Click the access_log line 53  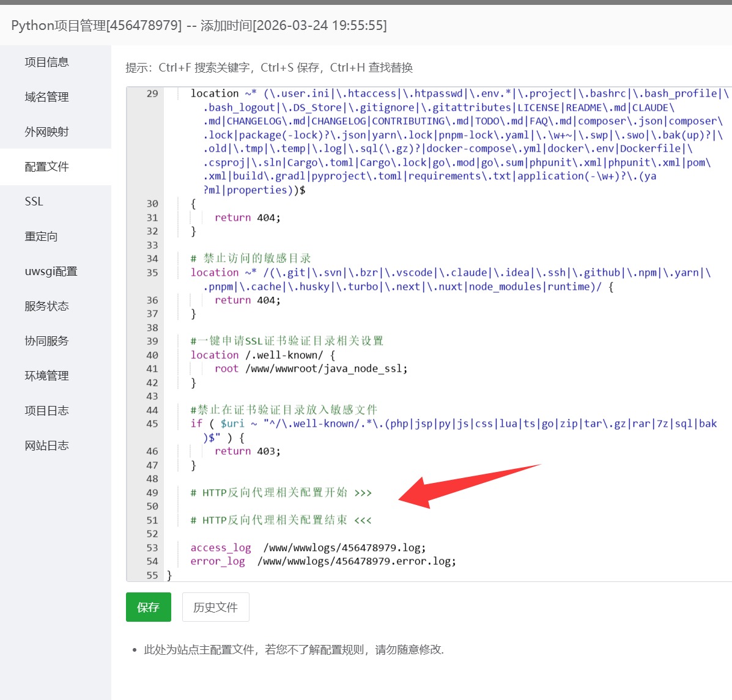[308, 547]
